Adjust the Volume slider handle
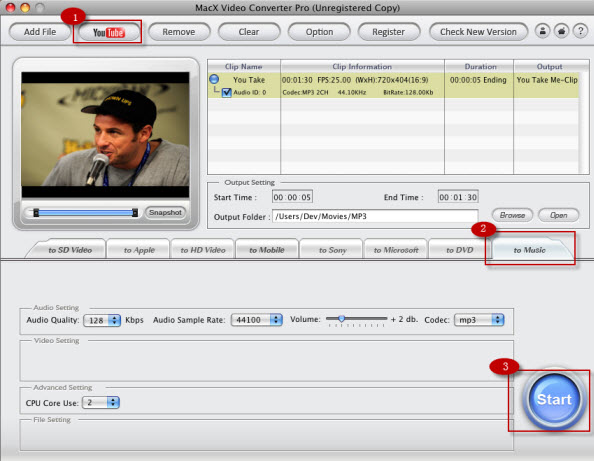 click(x=341, y=319)
